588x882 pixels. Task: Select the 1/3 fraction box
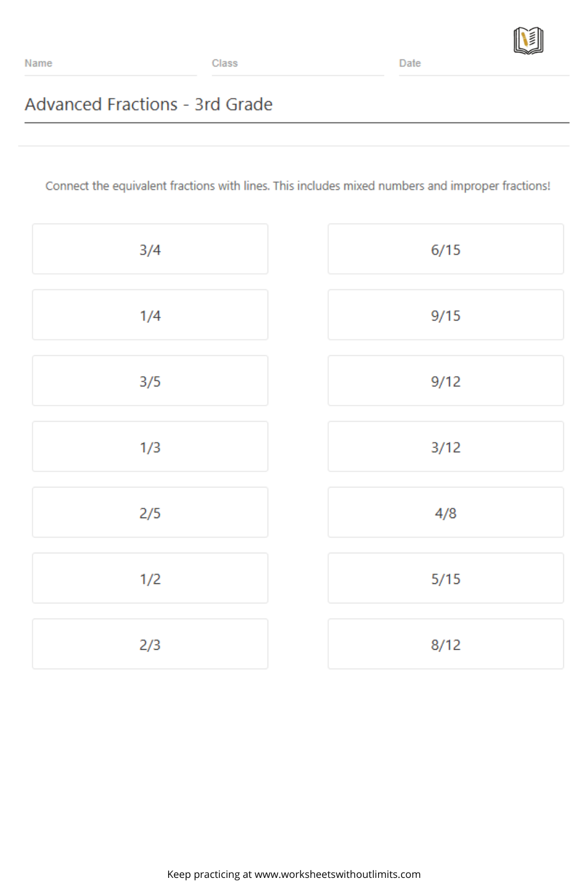click(150, 446)
